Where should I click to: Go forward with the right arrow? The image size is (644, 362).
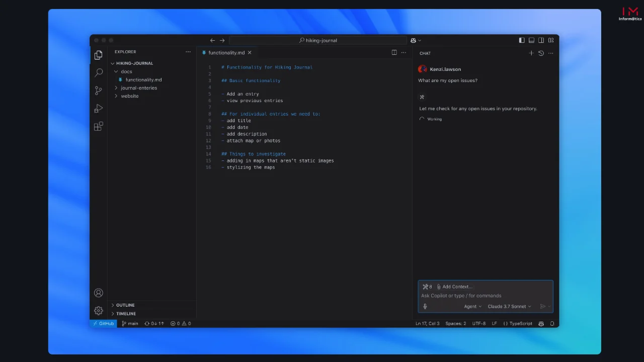coord(222,40)
